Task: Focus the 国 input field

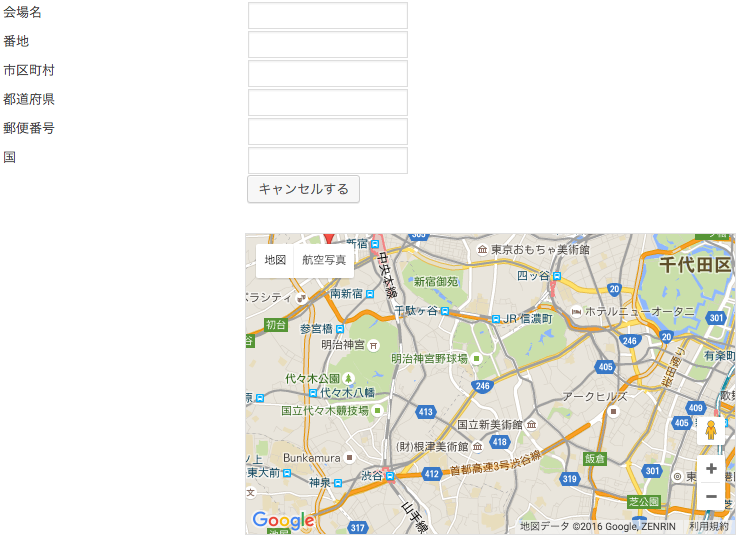Action: coord(327,160)
